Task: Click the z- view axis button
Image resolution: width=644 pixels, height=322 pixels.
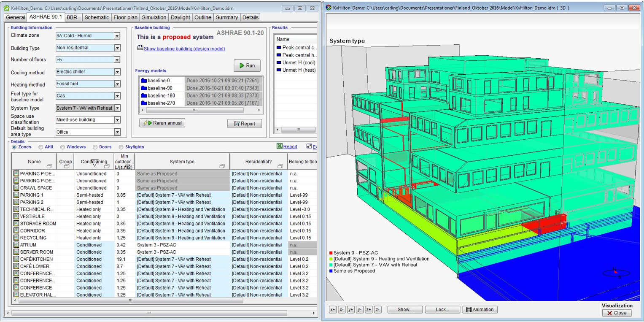Action: pyautogui.click(x=377, y=310)
